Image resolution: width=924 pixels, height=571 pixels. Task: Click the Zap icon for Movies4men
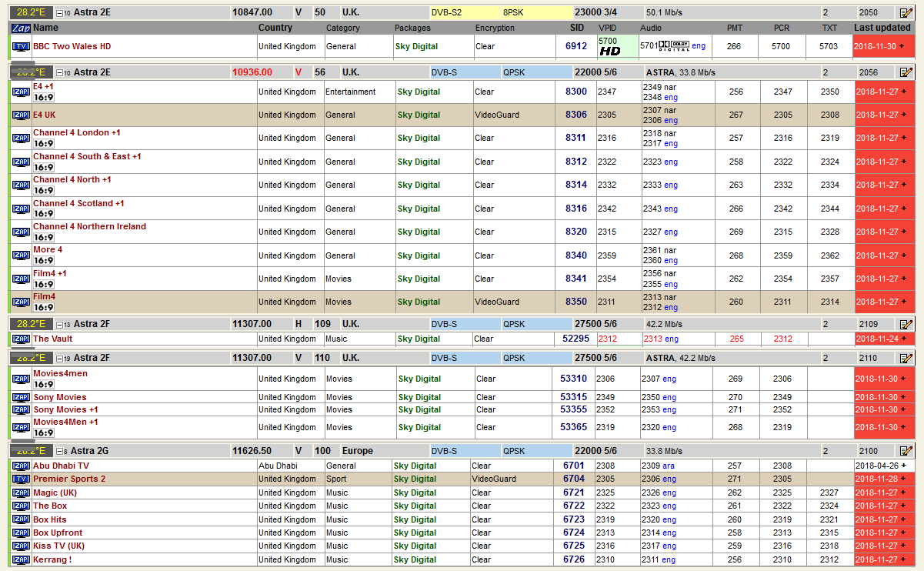tap(21, 379)
